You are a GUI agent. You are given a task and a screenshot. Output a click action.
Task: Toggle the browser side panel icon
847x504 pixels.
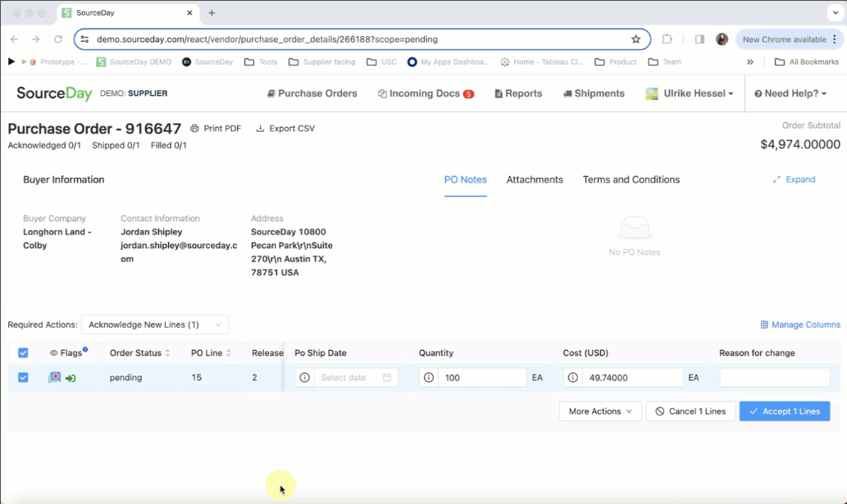pyautogui.click(x=699, y=39)
